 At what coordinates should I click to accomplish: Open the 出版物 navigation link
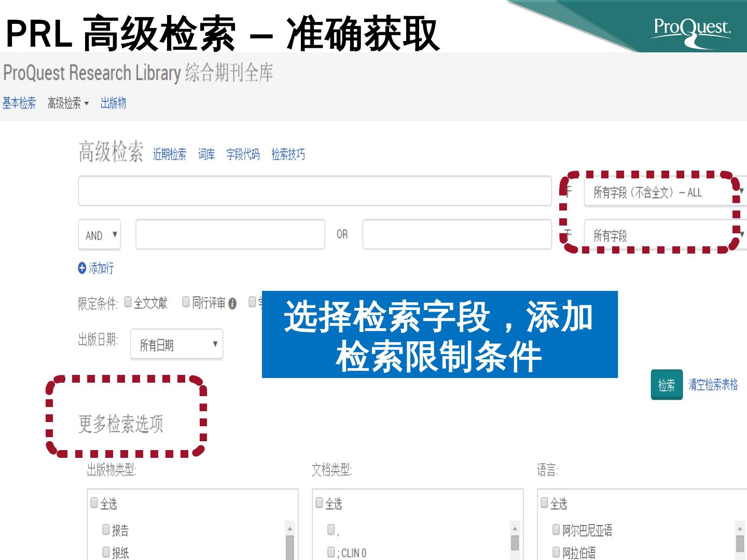coord(113,103)
